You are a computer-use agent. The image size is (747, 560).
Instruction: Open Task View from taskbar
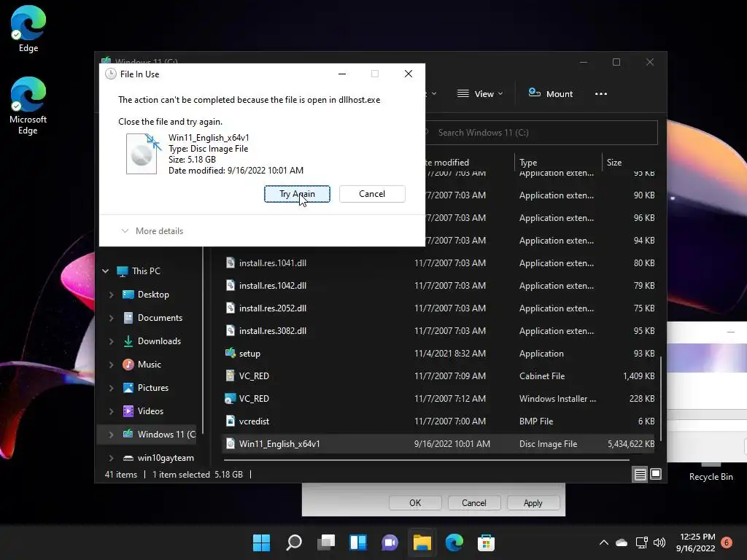pos(326,542)
